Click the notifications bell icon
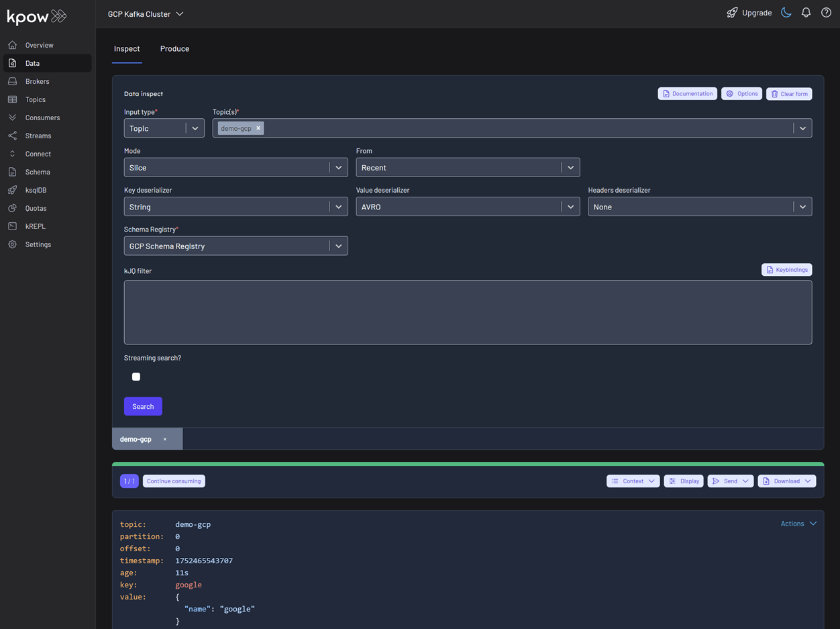Viewport: 840px width, 629px height. point(806,13)
